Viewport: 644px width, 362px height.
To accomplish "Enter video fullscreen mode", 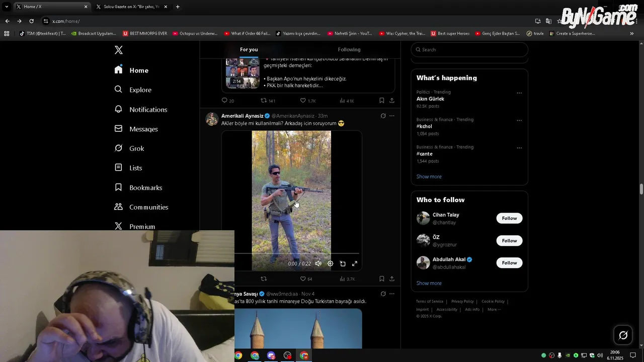I will pos(355,263).
